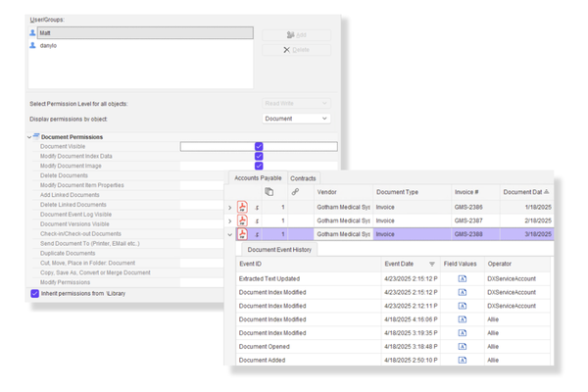Open field values icon for Document Added event
588x392 pixels.
[463, 360]
